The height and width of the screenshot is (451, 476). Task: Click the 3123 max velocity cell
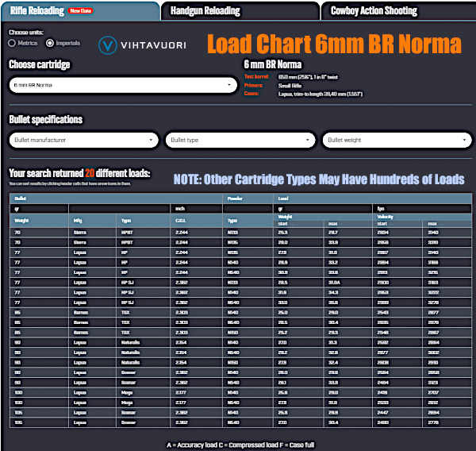pos(447,383)
